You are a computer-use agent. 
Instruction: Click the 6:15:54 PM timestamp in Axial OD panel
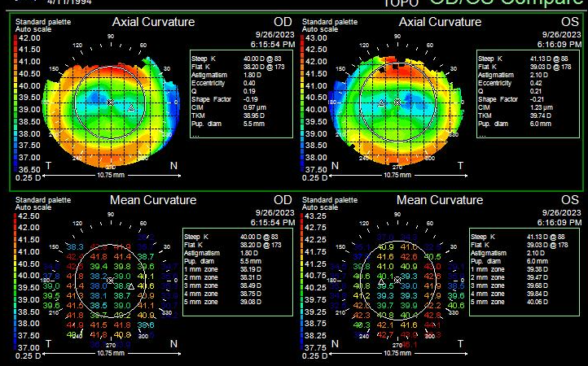[273, 45]
